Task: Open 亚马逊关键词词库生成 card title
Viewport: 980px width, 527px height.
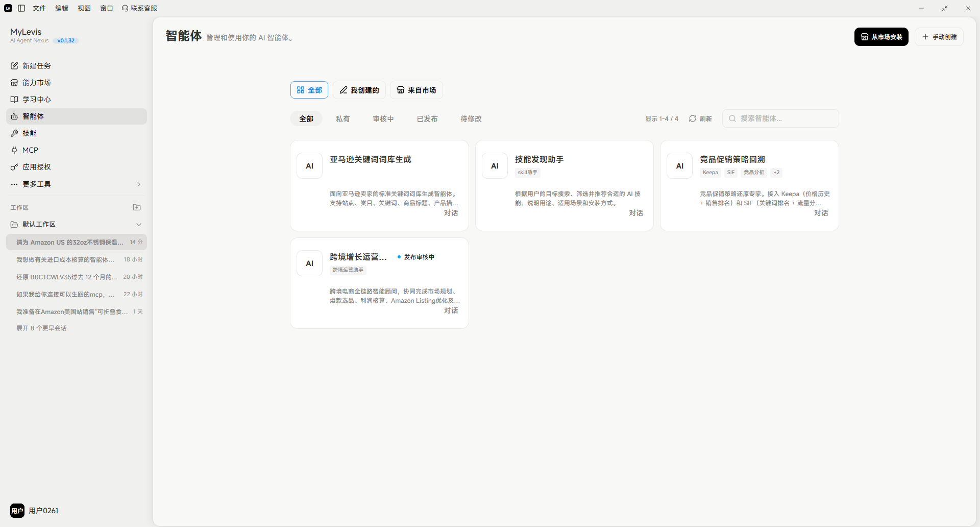Action: click(x=371, y=159)
